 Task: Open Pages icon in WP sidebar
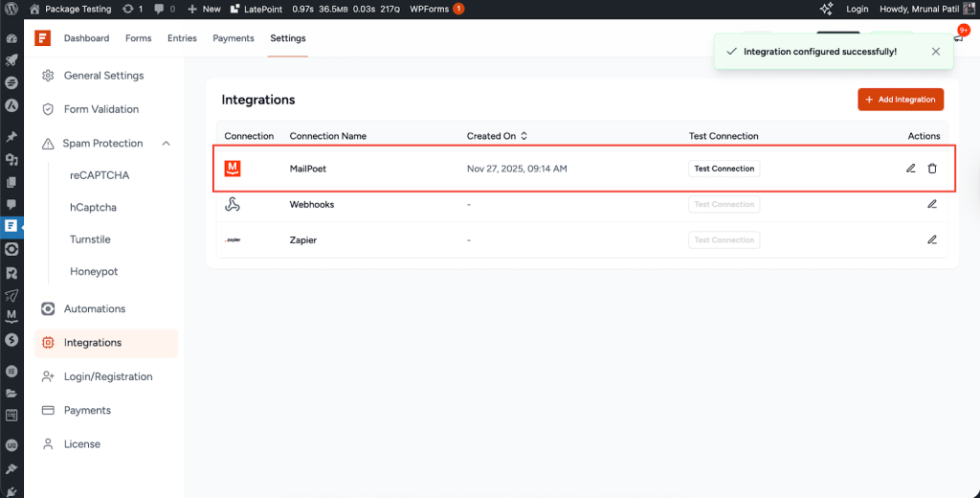11,182
